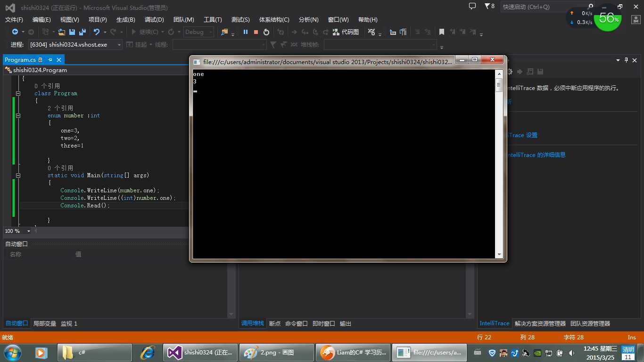The height and width of the screenshot is (362, 644).
Task: Open the 帮助(H) menu
Action: (368, 19)
